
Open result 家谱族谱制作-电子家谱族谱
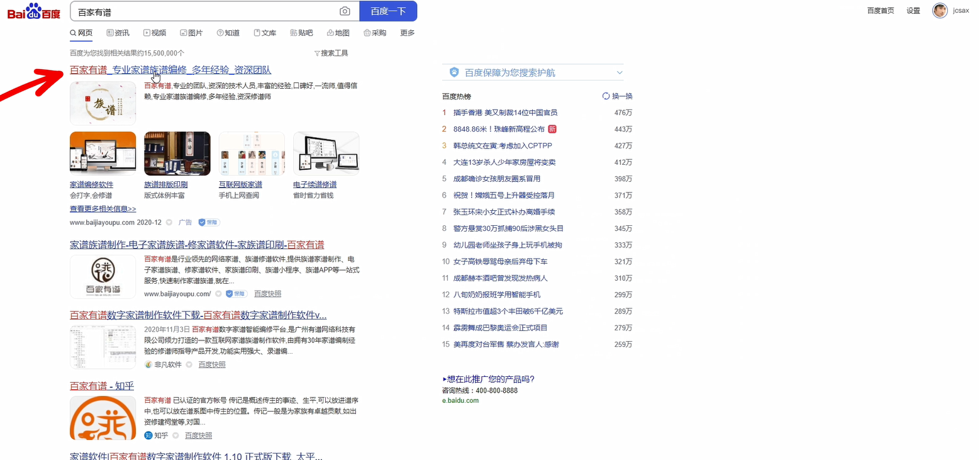point(197,245)
